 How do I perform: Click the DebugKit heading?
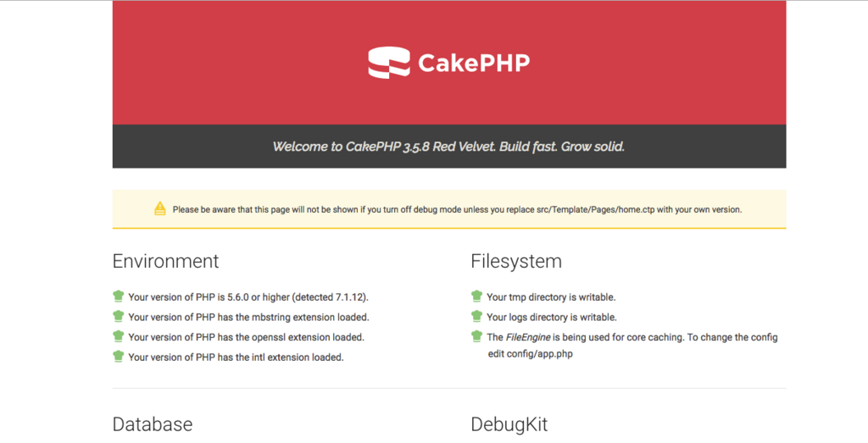[509, 424]
